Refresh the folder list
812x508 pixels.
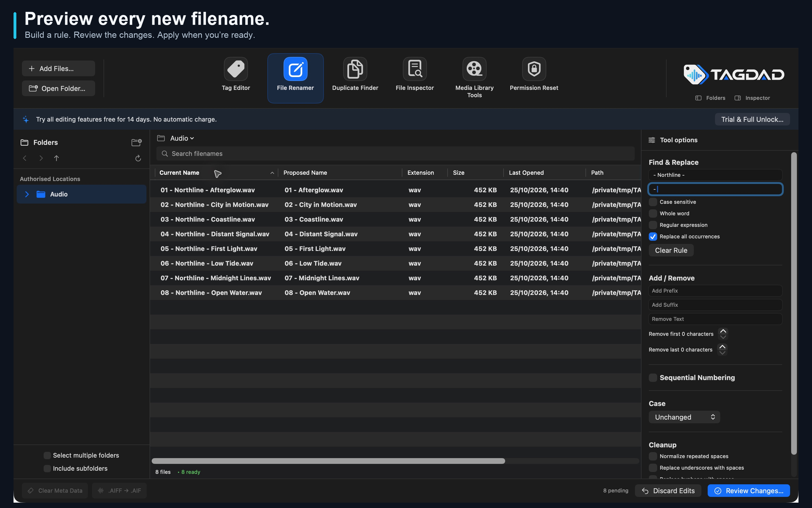tap(138, 158)
